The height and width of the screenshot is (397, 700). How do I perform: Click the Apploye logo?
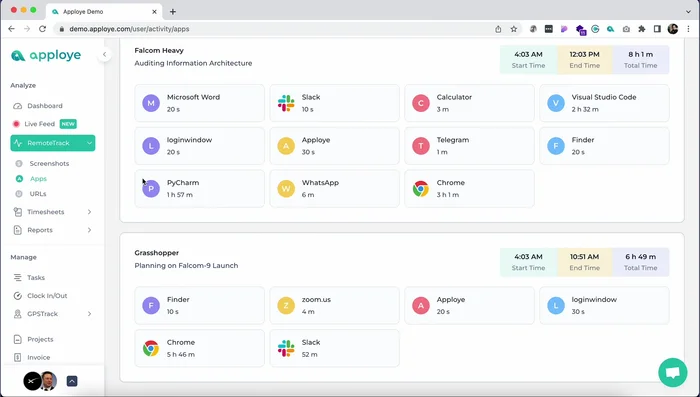[46, 55]
